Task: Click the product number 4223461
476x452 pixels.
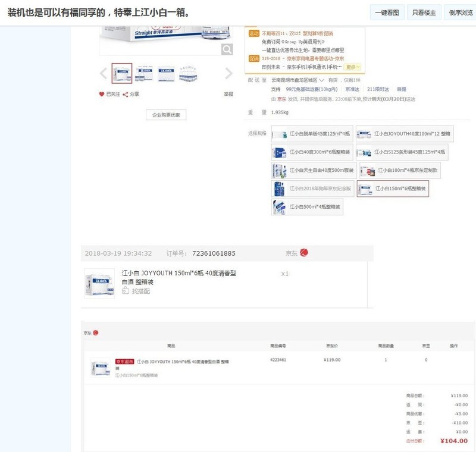Action: tap(278, 360)
